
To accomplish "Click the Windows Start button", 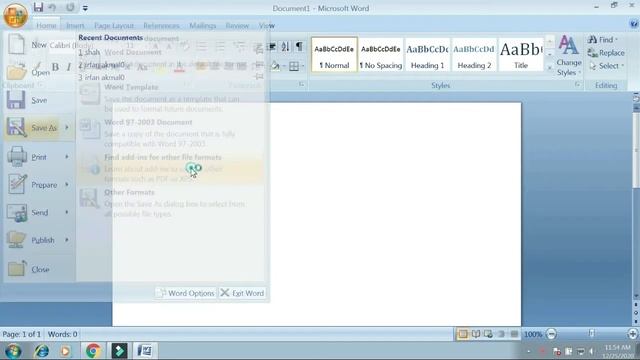I will 13,351.
